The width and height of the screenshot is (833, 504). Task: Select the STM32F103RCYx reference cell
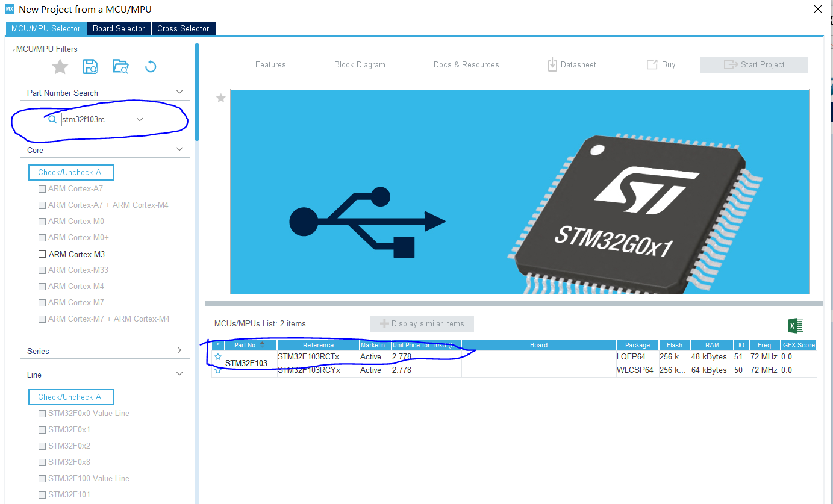(x=318, y=370)
